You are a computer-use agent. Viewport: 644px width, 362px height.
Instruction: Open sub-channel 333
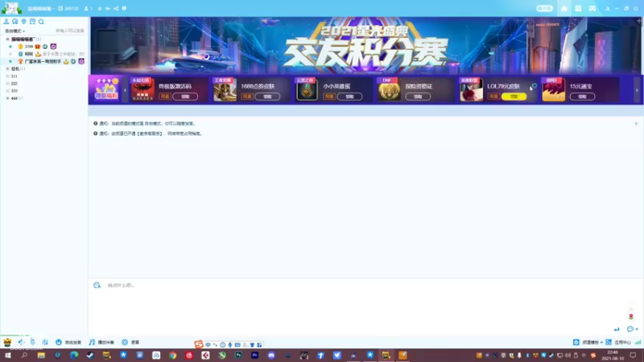pyautogui.click(x=14, y=91)
